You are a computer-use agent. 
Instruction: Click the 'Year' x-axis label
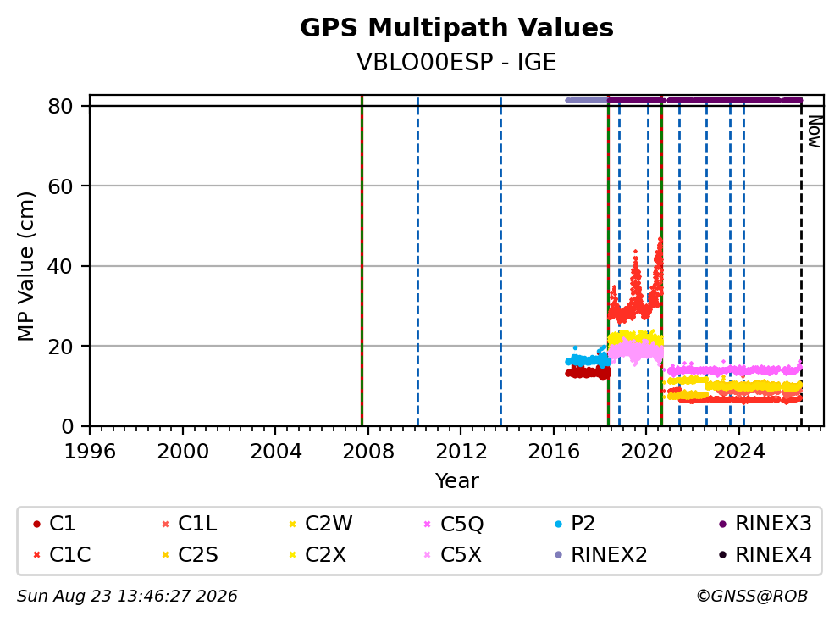(x=456, y=481)
